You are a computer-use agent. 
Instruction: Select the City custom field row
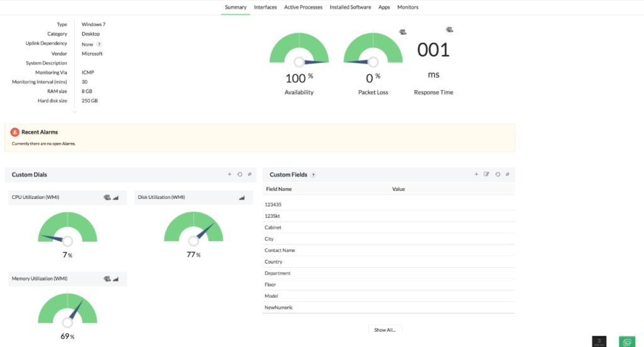tap(389, 239)
